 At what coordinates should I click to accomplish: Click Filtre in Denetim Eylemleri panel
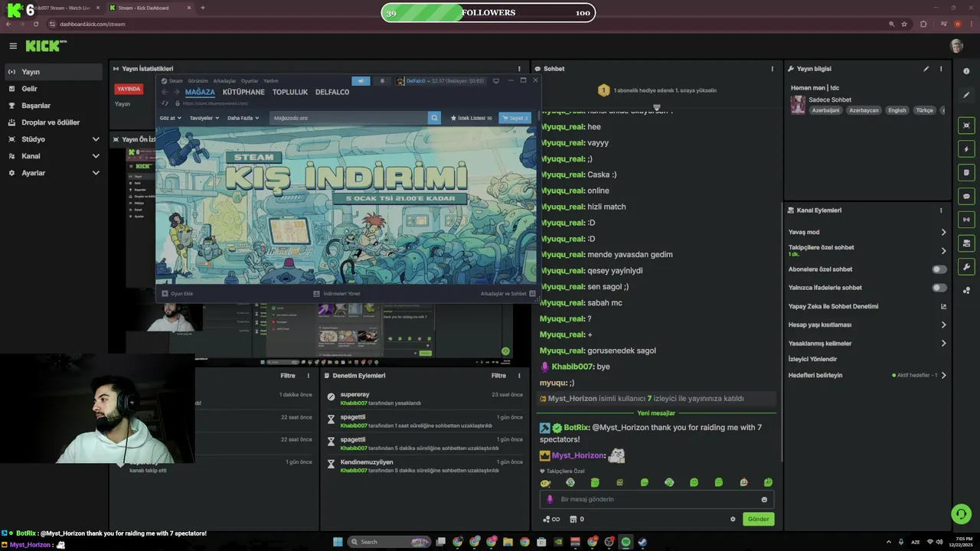click(x=498, y=376)
